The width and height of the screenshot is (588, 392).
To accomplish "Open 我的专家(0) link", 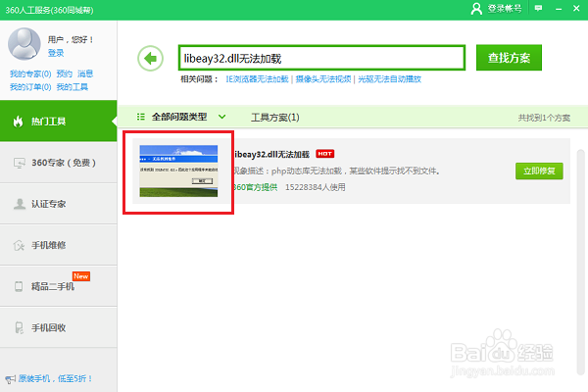I will pyautogui.click(x=30, y=73).
